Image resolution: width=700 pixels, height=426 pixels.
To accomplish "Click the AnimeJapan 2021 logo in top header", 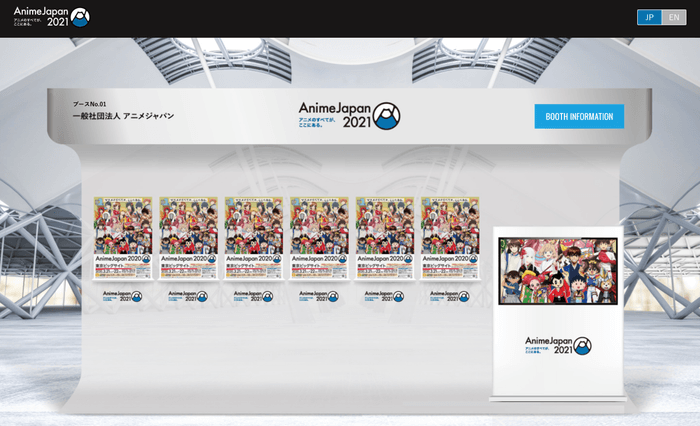I will [51, 17].
